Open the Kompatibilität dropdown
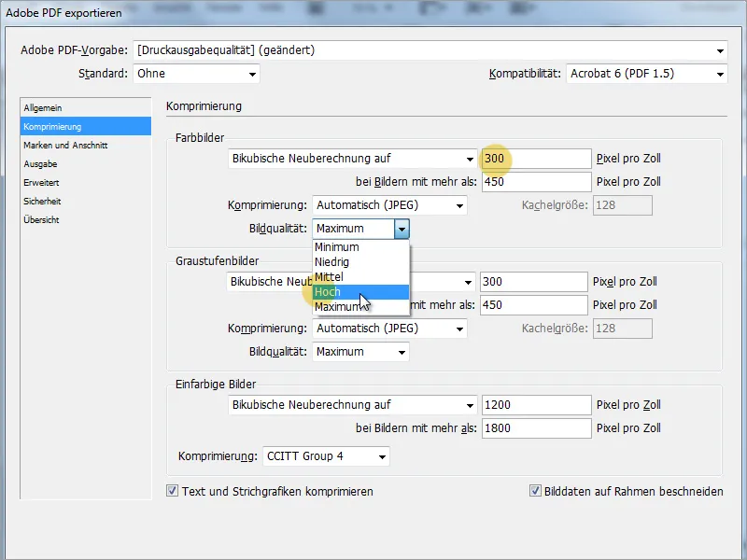 [646, 74]
